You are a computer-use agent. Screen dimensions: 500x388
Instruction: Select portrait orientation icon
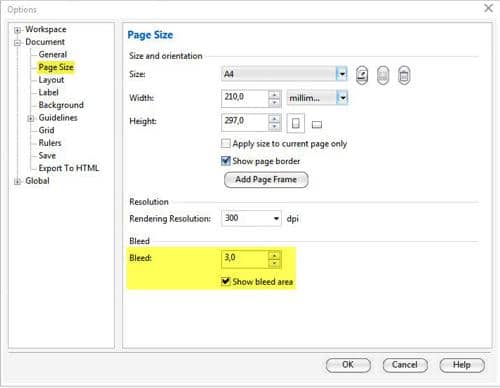point(295,123)
